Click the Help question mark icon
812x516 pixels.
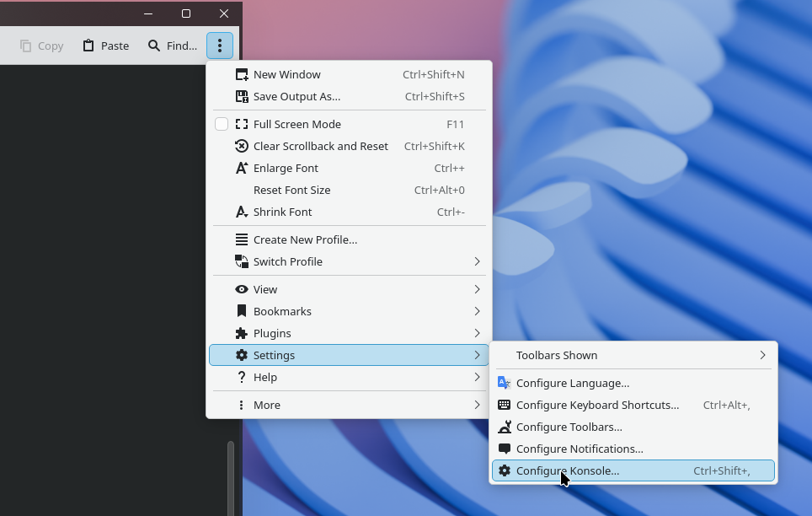tap(241, 377)
